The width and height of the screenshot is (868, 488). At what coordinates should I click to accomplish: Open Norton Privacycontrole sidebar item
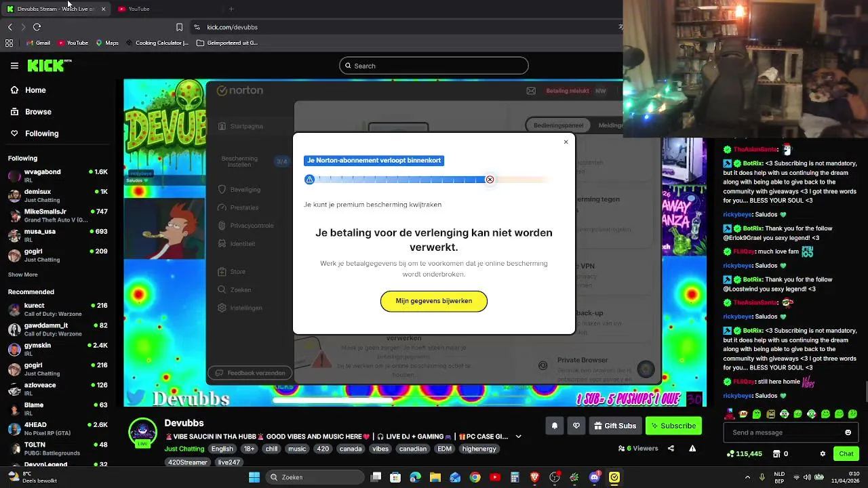(245, 226)
